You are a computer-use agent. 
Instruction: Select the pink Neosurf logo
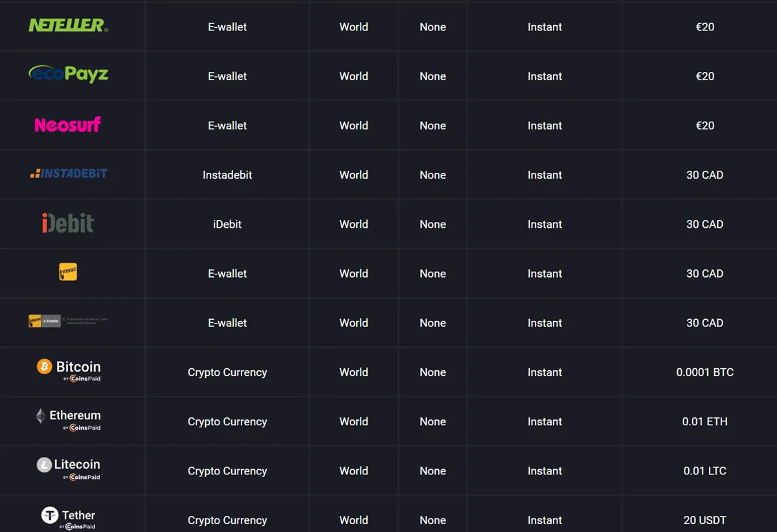pos(68,124)
